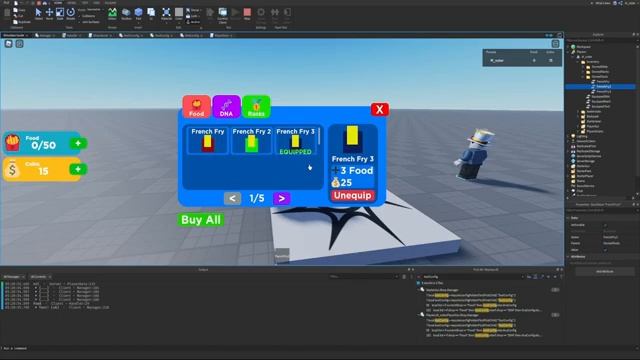Click the Output filter text field
Screen dimensions: 640x360
363,277
